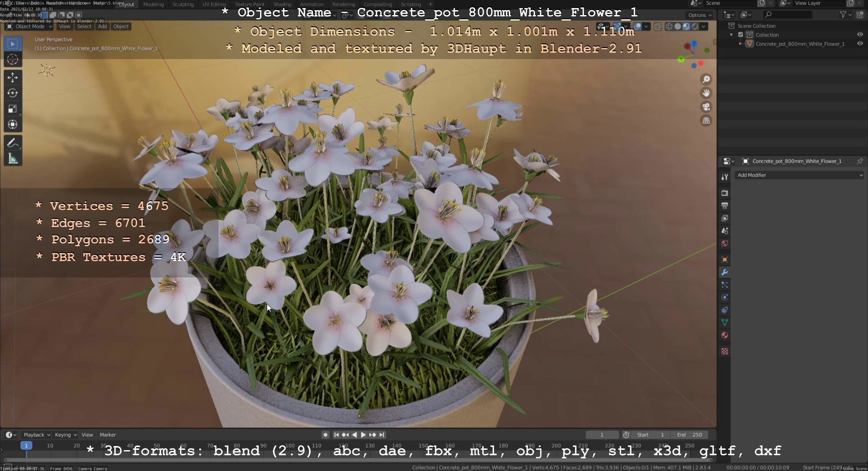Click the Options button in header

(700, 15)
